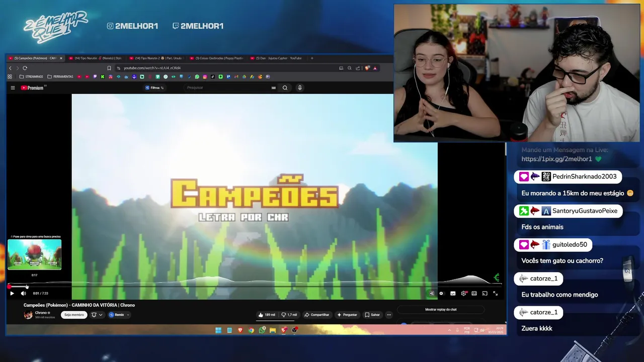Open the player settings gear
The height and width of the screenshot is (362, 644).
point(464,293)
